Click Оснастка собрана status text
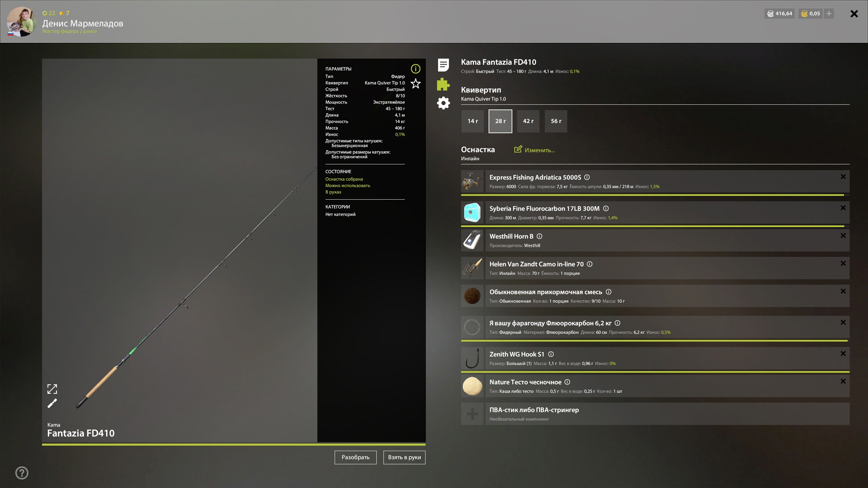Image resolution: width=868 pixels, height=488 pixels. click(344, 179)
